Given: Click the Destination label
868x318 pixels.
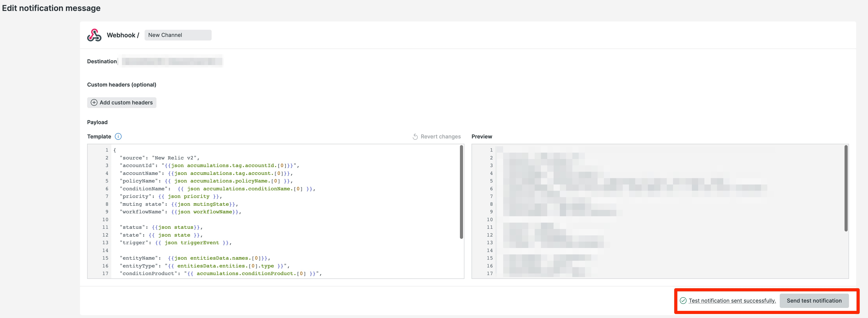Looking at the screenshot, I should pyautogui.click(x=102, y=61).
